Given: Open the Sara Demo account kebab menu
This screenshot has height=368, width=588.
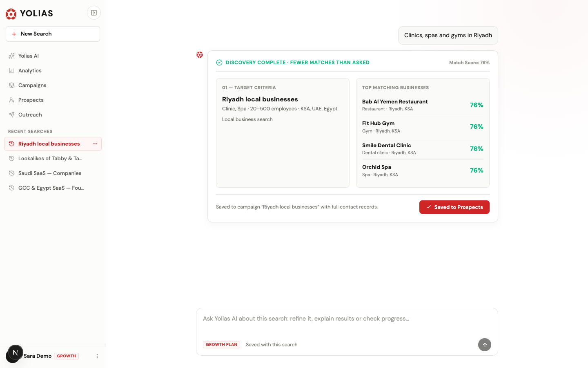Looking at the screenshot, I should (97, 356).
